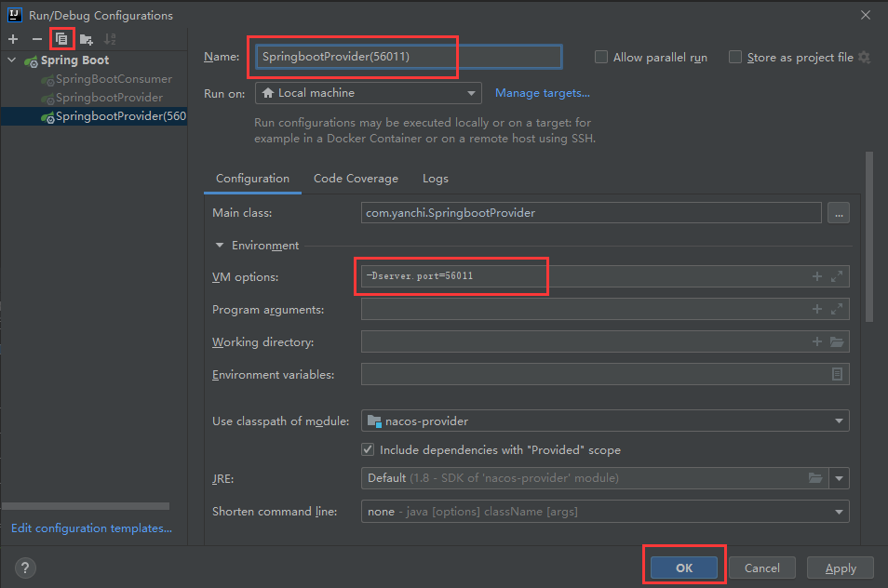Click the configuration tree horizontal scrollbar
Viewport: 888px width, 588px height.
(86, 506)
